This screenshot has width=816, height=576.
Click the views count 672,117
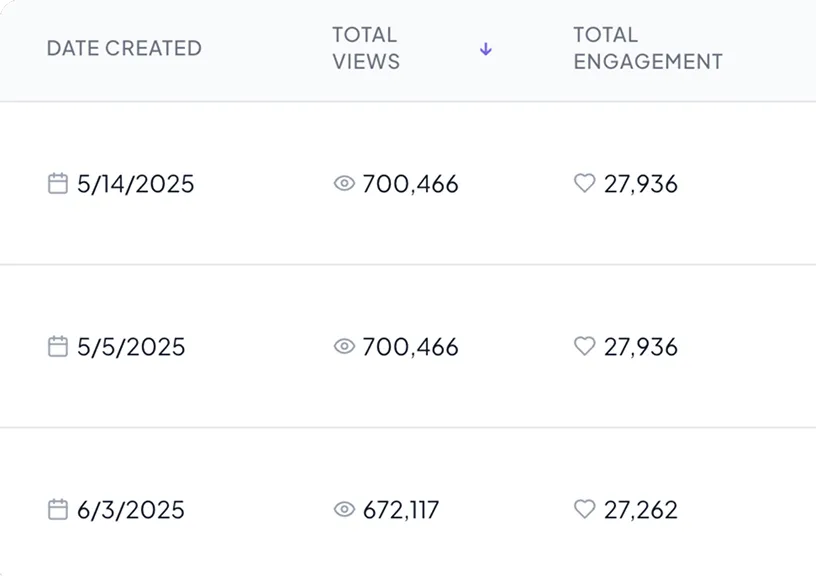coord(402,510)
